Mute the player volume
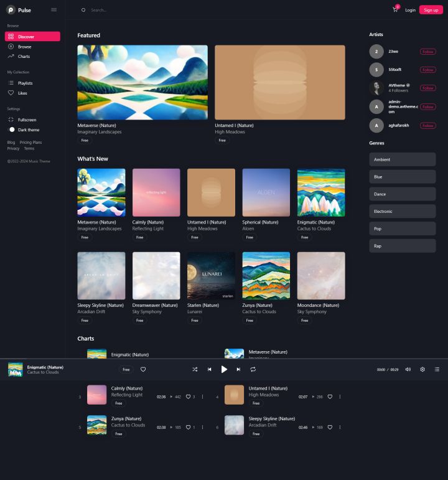The width and height of the screenshot is (448, 480). coord(408,369)
